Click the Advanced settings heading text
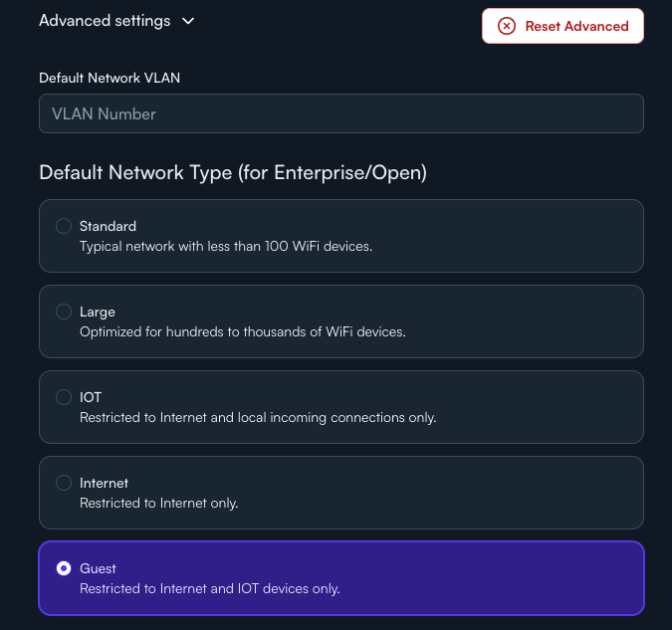Viewport: 672px width, 630px height. click(105, 21)
